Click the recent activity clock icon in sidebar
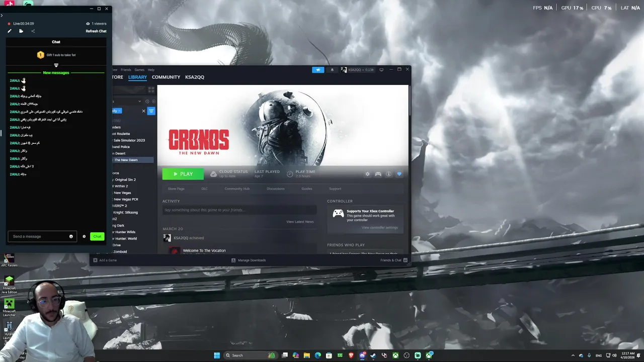 [x=147, y=102]
